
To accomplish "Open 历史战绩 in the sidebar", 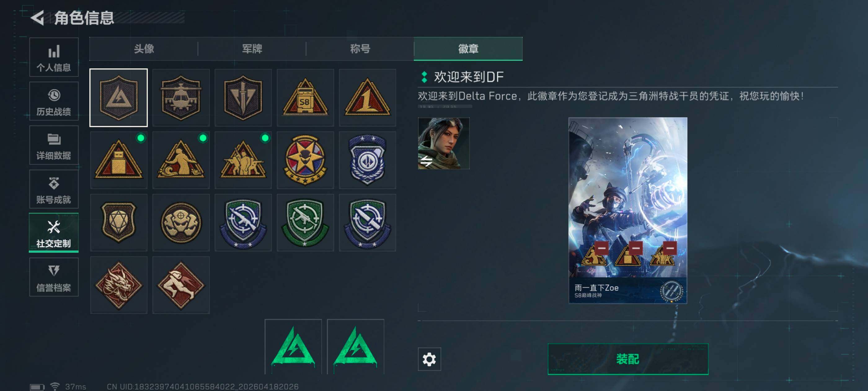I will (x=54, y=101).
